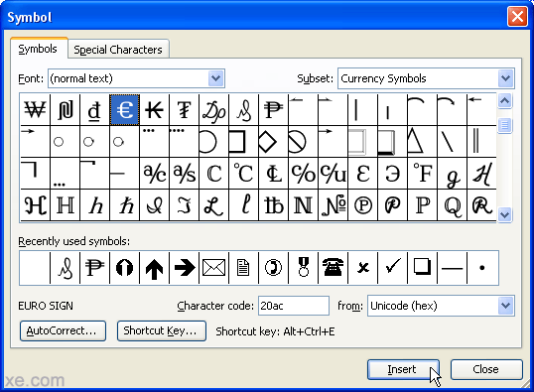Select the Planck constant over two pi symbol
The height and width of the screenshot is (392, 534).
click(125, 205)
